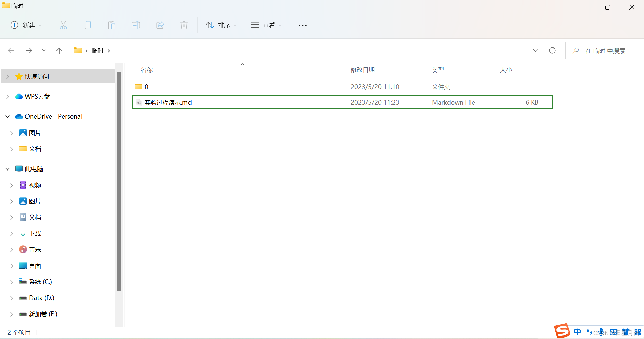Open the 排序 sort dropdown
Viewport: 644px width, 339px height.
221,25
